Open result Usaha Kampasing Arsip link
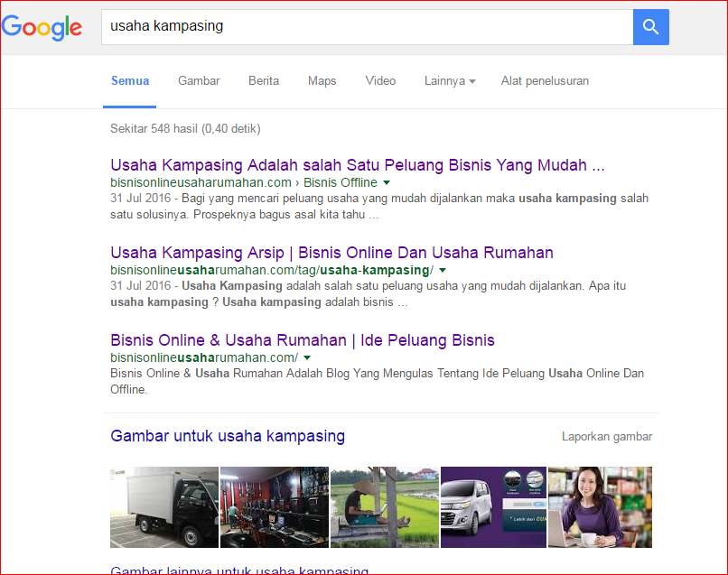The height and width of the screenshot is (575, 728). click(332, 253)
